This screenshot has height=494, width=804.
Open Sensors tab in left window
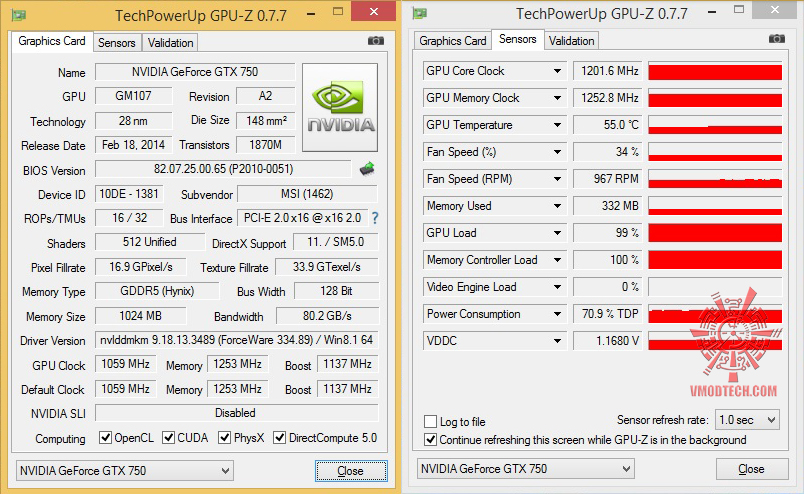pos(117,43)
